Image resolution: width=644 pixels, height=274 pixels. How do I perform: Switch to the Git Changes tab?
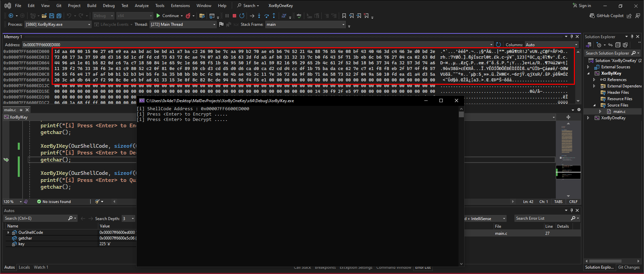[x=629, y=267]
